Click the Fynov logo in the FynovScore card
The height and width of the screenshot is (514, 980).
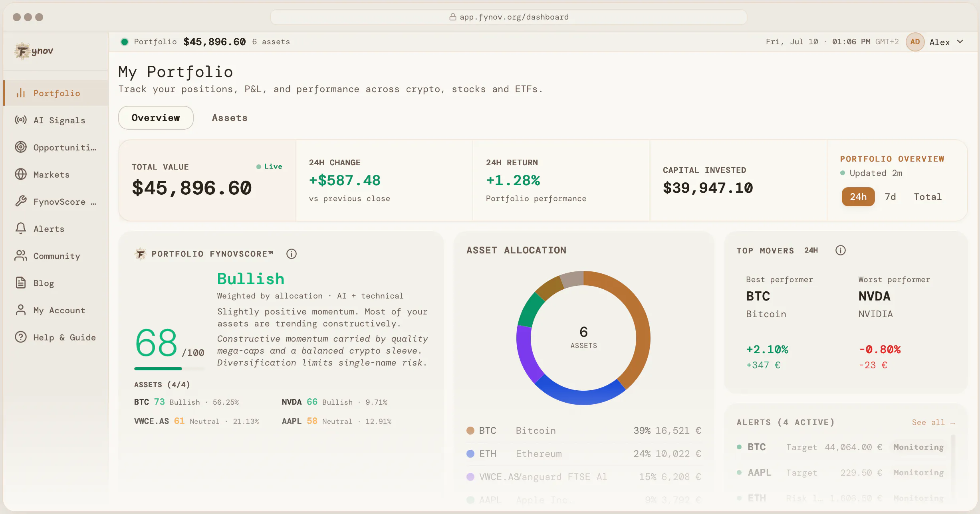tap(141, 254)
